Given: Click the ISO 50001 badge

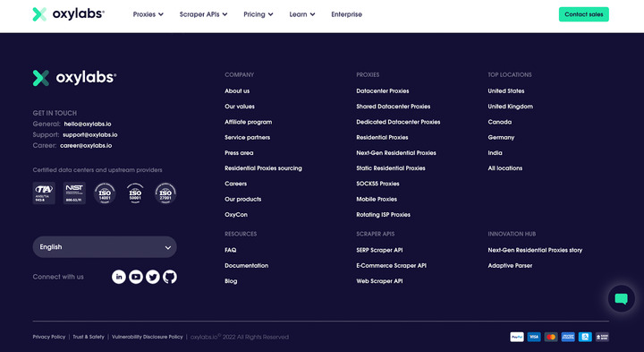Looking at the screenshot, I should (135, 193).
